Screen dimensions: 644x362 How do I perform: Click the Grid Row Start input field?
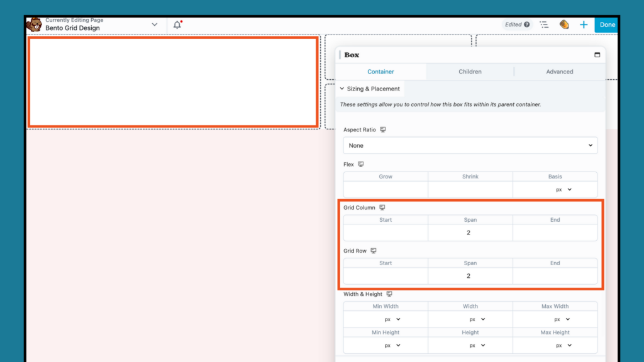(386, 275)
